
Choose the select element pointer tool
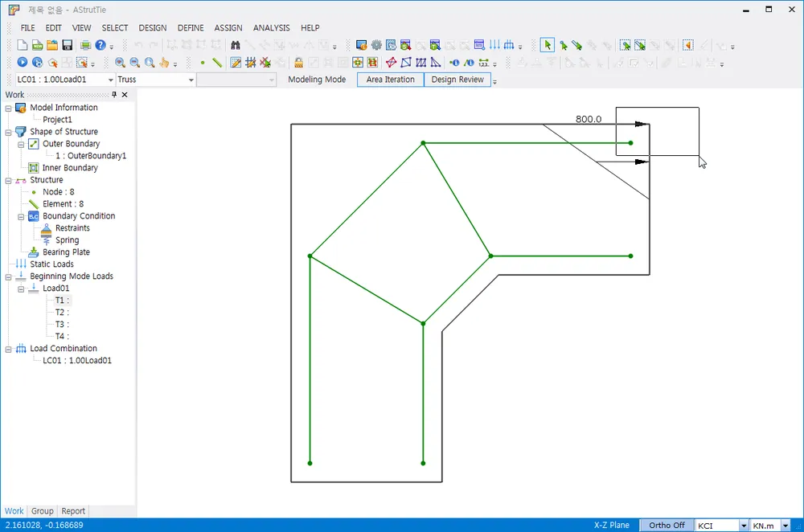[577, 46]
